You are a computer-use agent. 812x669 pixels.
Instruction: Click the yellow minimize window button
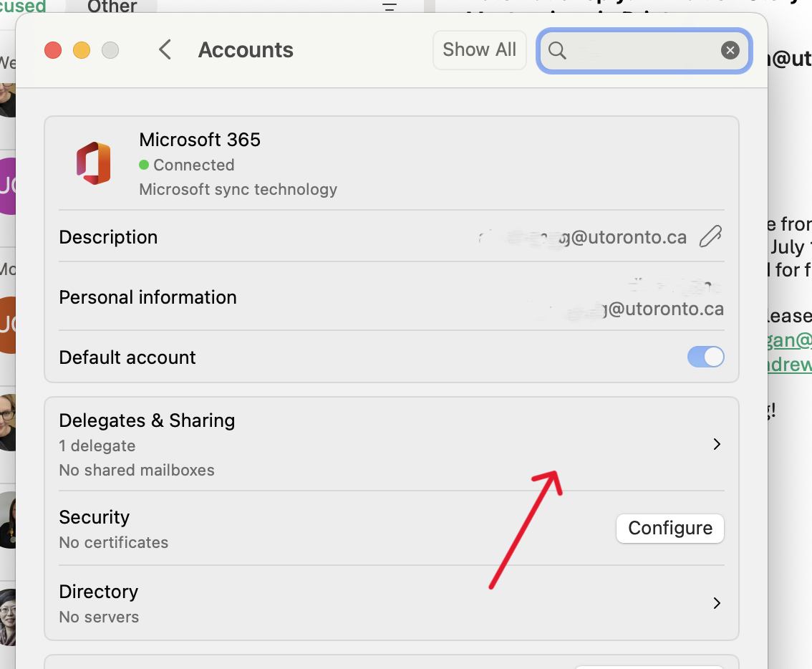pos(82,50)
